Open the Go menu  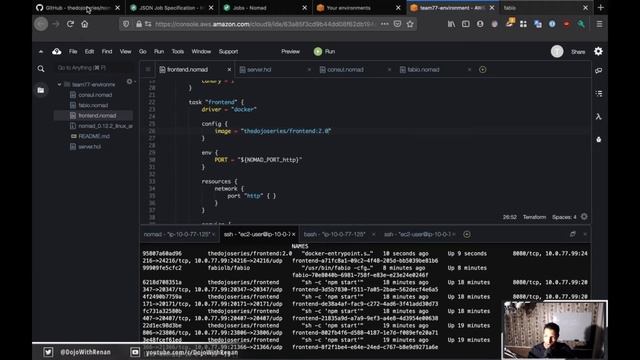pos(142,51)
